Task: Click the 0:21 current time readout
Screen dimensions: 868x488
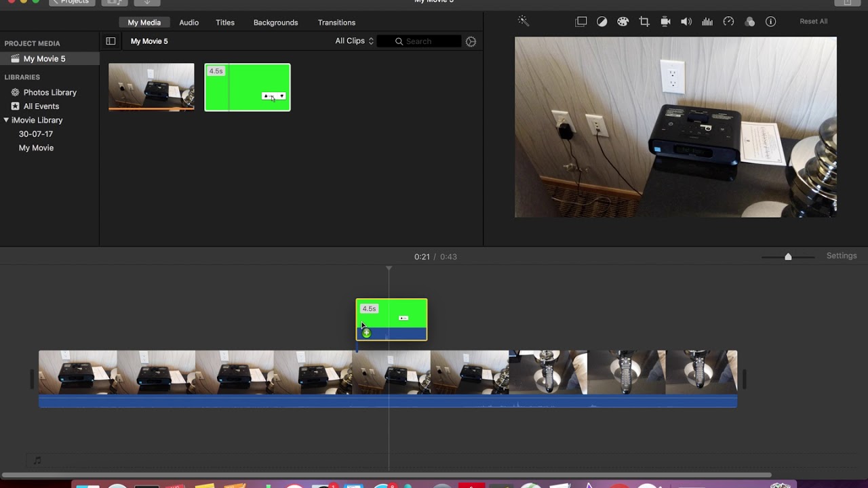Action: pos(422,257)
